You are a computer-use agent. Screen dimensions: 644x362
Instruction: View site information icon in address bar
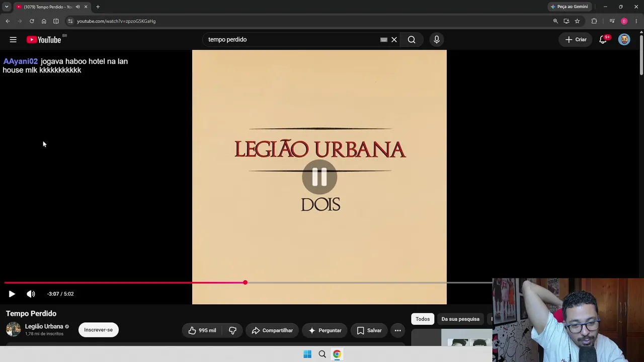coord(70,21)
